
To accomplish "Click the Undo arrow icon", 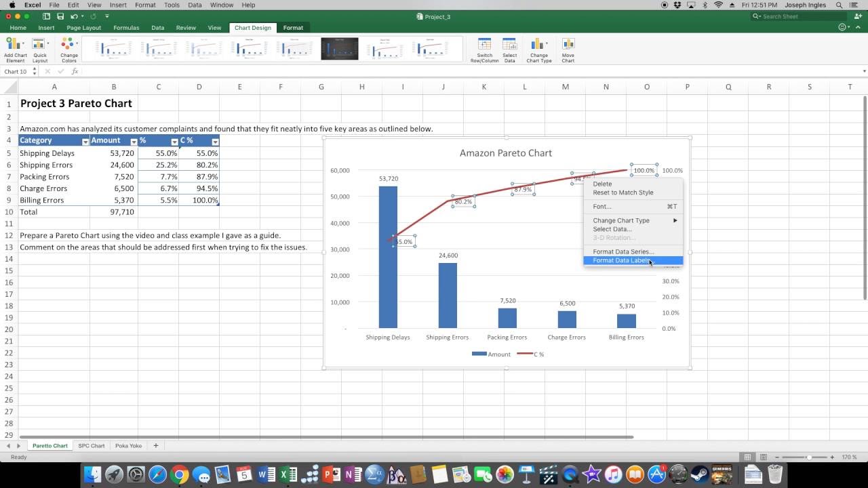I will click(x=74, y=16).
